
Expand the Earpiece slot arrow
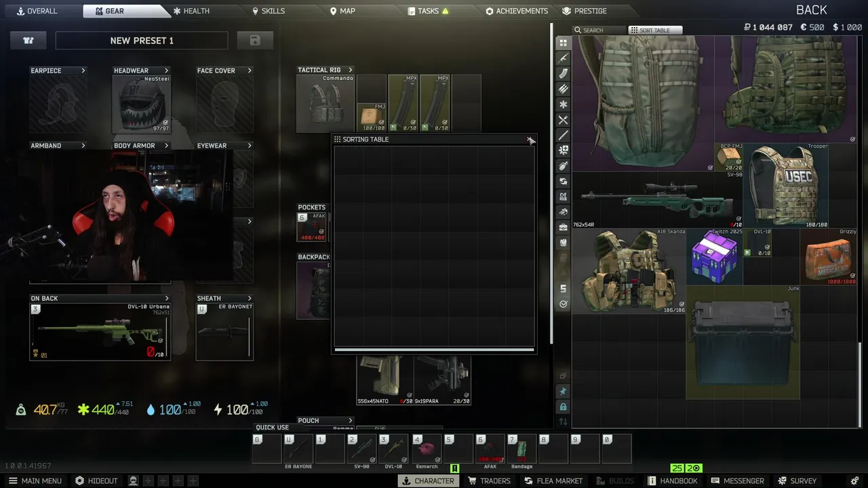(83, 70)
